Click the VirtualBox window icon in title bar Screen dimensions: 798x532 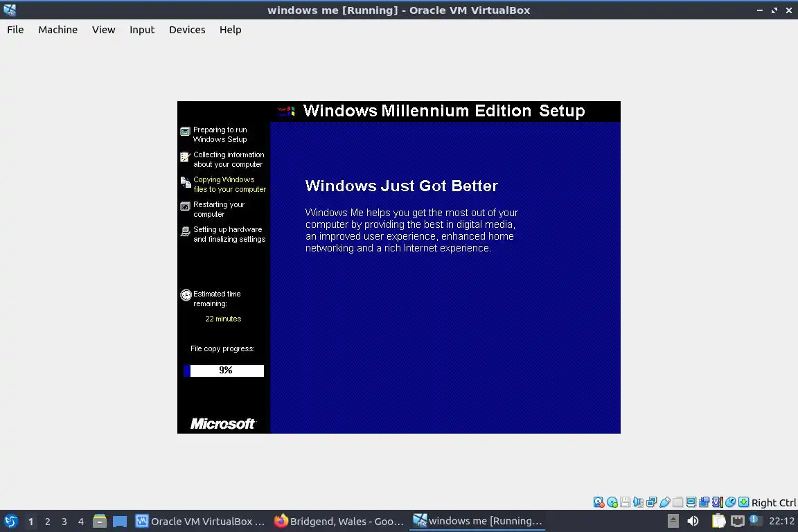(10, 10)
